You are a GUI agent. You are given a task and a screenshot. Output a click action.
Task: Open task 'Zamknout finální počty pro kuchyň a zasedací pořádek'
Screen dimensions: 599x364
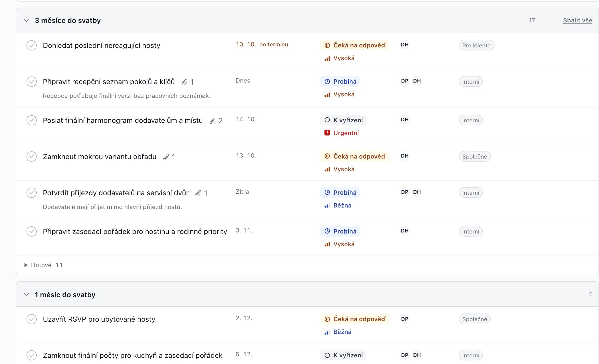(x=133, y=356)
